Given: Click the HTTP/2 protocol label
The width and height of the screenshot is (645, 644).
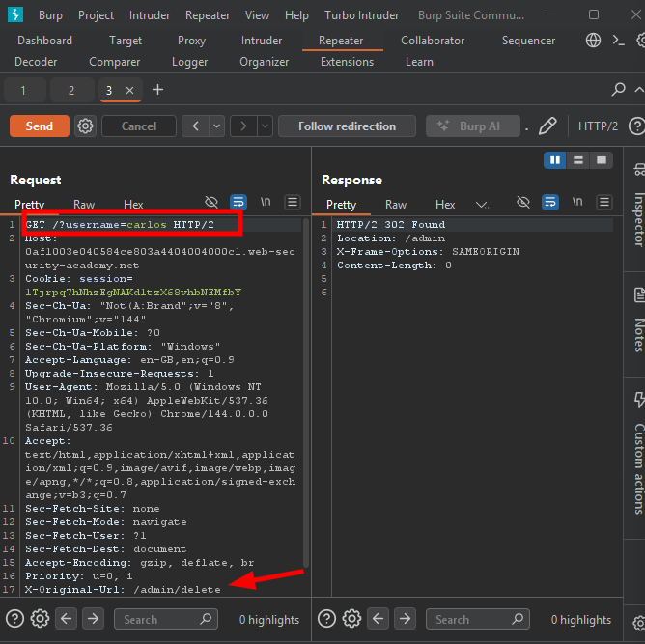Looking at the screenshot, I should [598, 126].
